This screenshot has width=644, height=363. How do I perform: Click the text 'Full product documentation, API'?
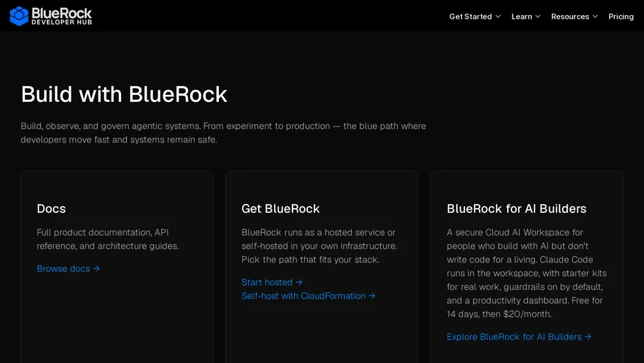(103, 232)
